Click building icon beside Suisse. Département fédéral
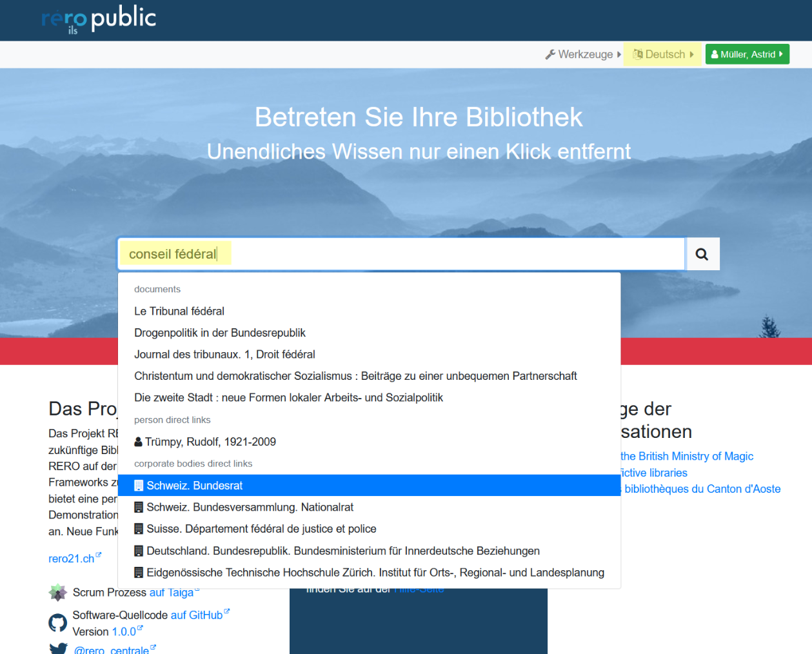Image resolution: width=812 pixels, height=654 pixels. [139, 529]
